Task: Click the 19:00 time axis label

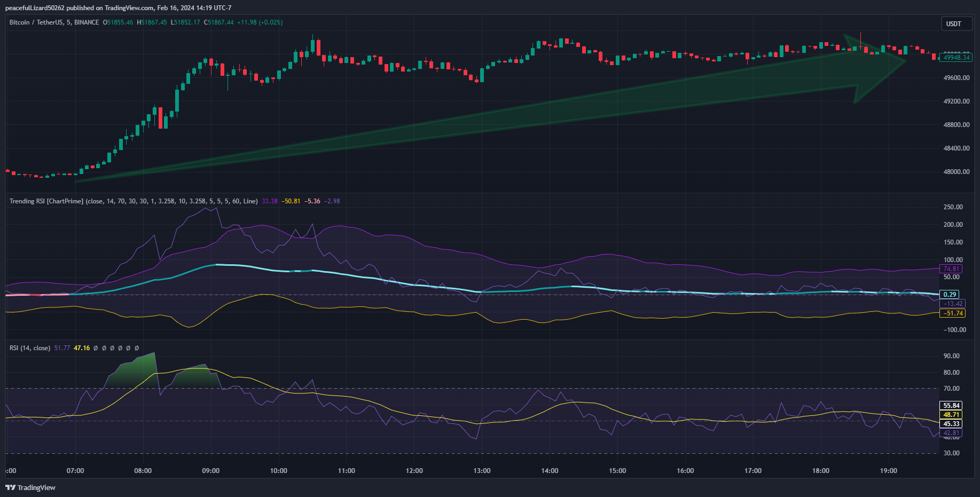Action: [x=889, y=471]
